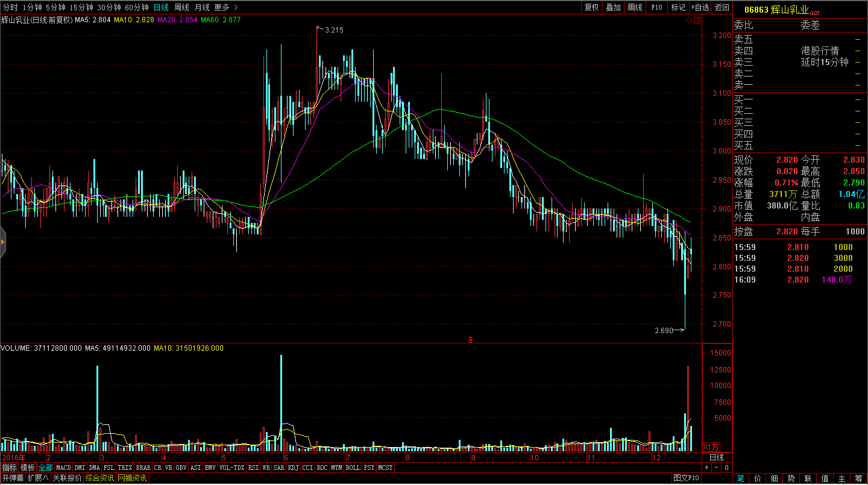Click the 复权 adjustment button

click(592, 7)
